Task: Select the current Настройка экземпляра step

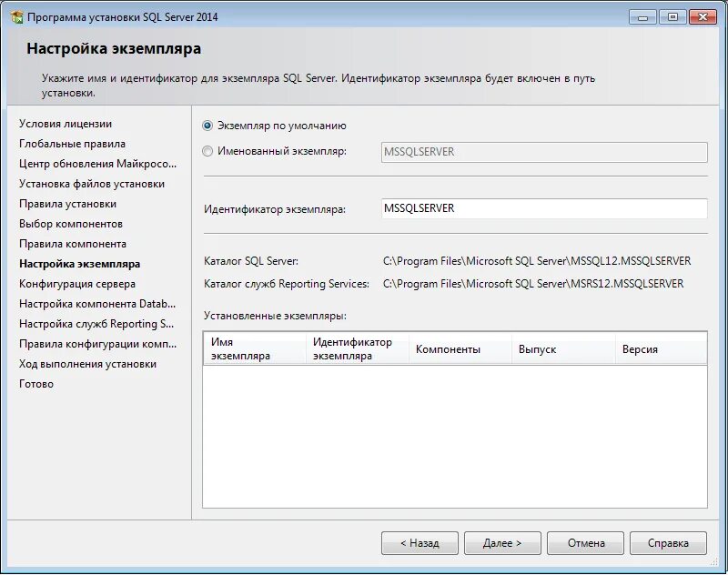Action: pos(79,264)
